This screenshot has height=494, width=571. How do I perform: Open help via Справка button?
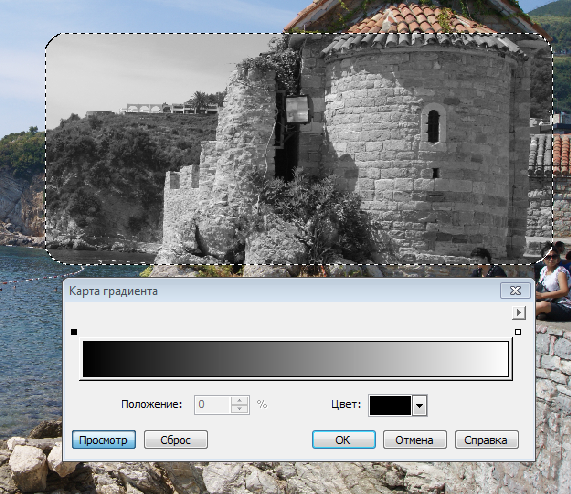point(486,440)
